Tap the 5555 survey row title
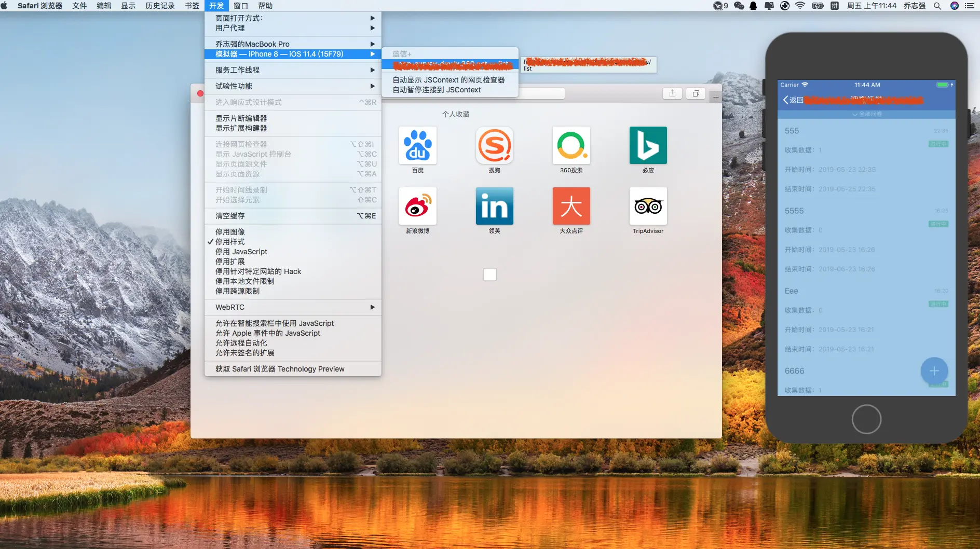The height and width of the screenshot is (549, 980). click(794, 211)
